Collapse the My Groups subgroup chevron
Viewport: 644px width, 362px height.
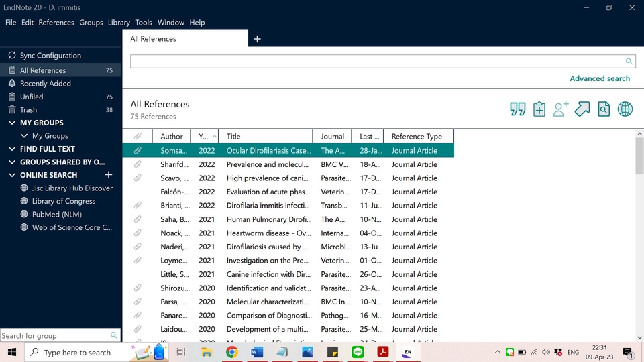point(24,136)
